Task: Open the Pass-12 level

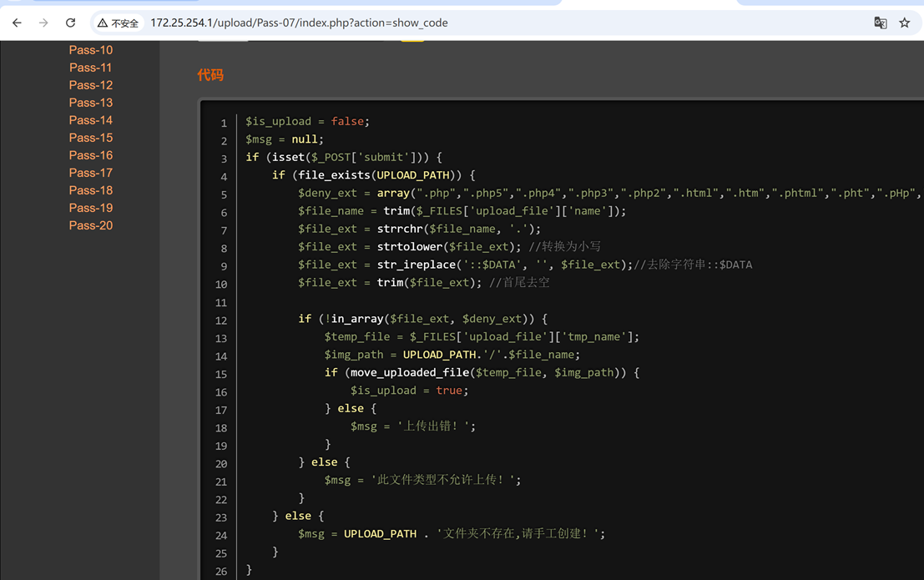Action: point(91,85)
